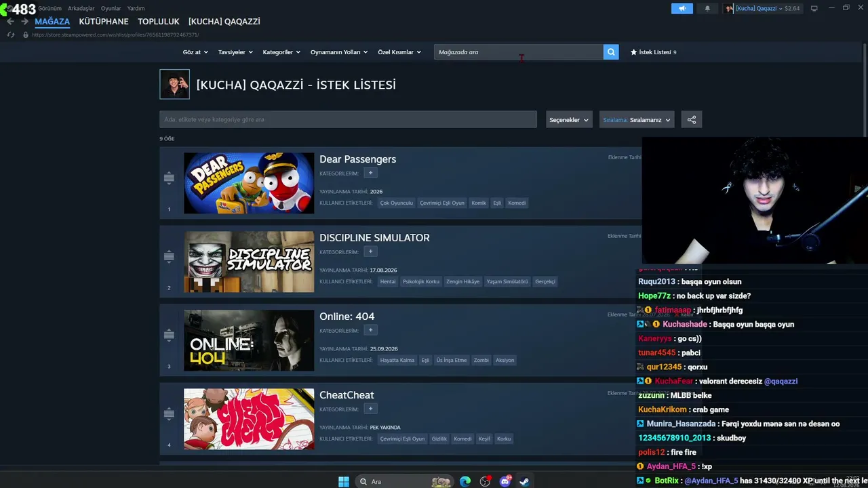Expand the Oynamanın Yolları dropdown
The image size is (868, 488).
click(x=339, y=52)
